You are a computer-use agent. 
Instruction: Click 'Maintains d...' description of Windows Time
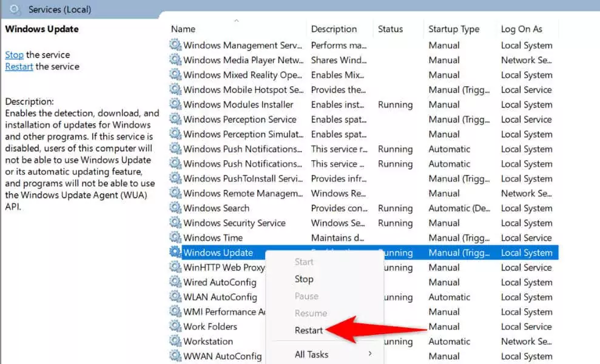point(337,238)
